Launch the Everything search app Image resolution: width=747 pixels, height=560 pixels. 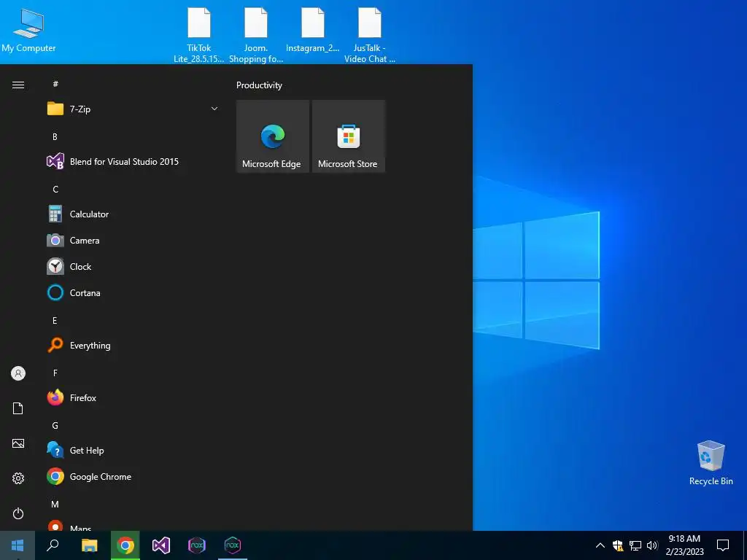(133, 345)
